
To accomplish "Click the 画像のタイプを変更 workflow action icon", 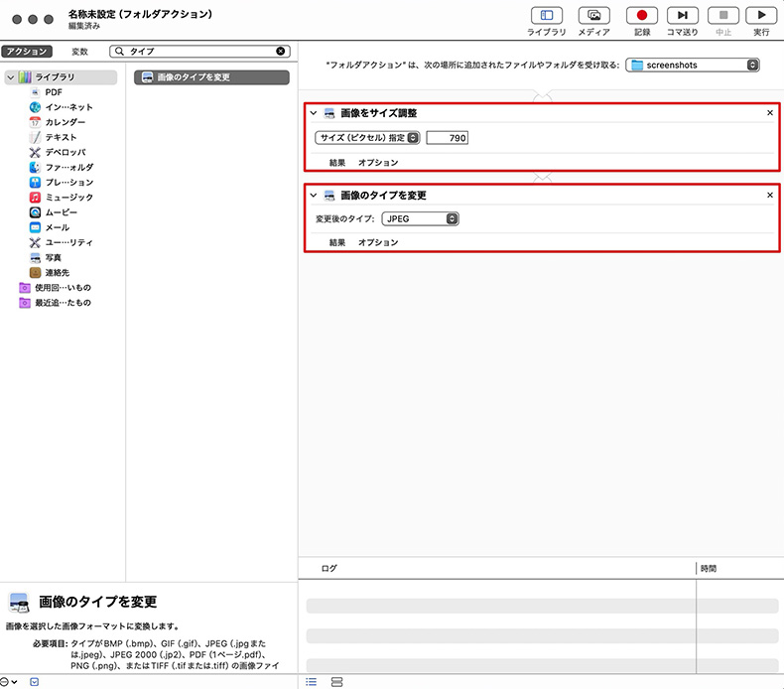I will (329, 196).
